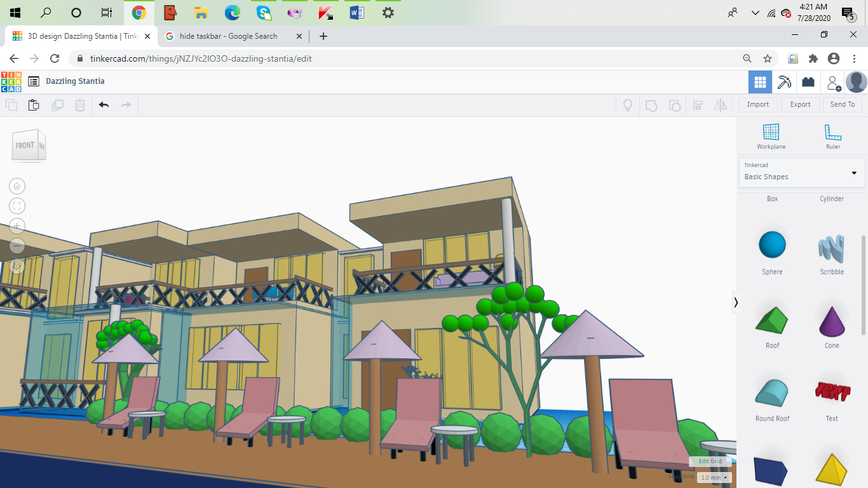Click the FRONT face of view cube

click(25, 146)
